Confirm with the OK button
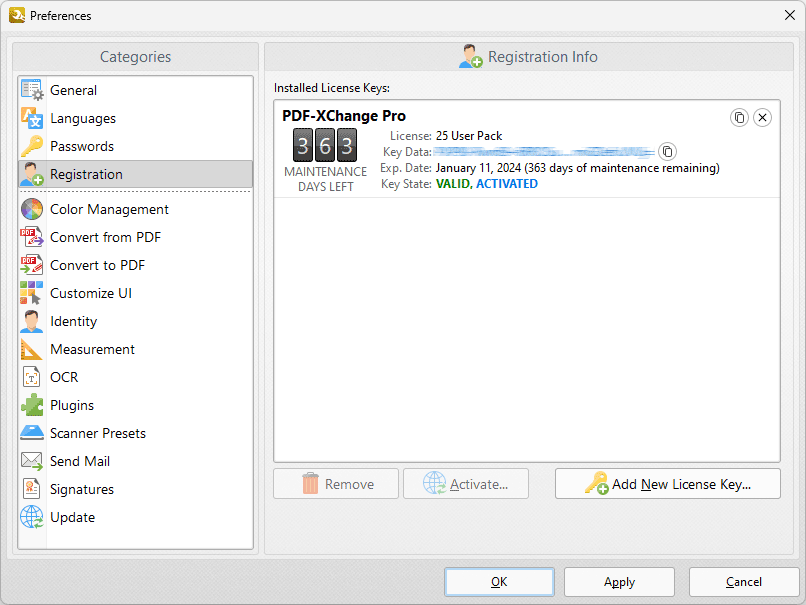Image resolution: width=806 pixels, height=605 pixels. pyautogui.click(x=499, y=582)
